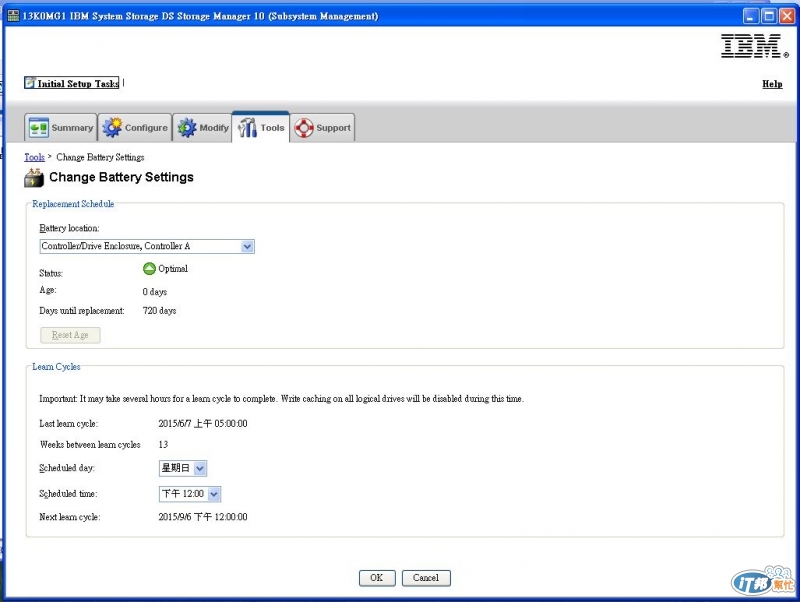Open the Help link
Image resolution: width=800 pixels, height=602 pixels.
point(772,84)
